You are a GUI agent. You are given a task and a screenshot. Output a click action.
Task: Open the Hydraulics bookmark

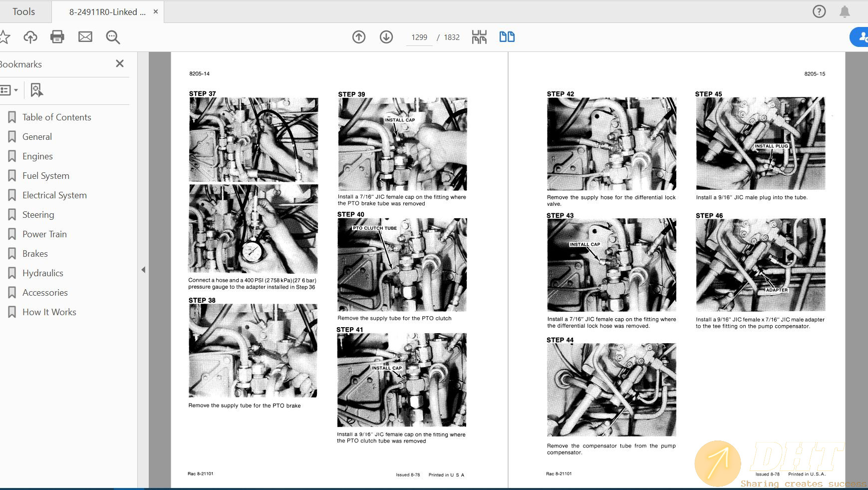[43, 273]
